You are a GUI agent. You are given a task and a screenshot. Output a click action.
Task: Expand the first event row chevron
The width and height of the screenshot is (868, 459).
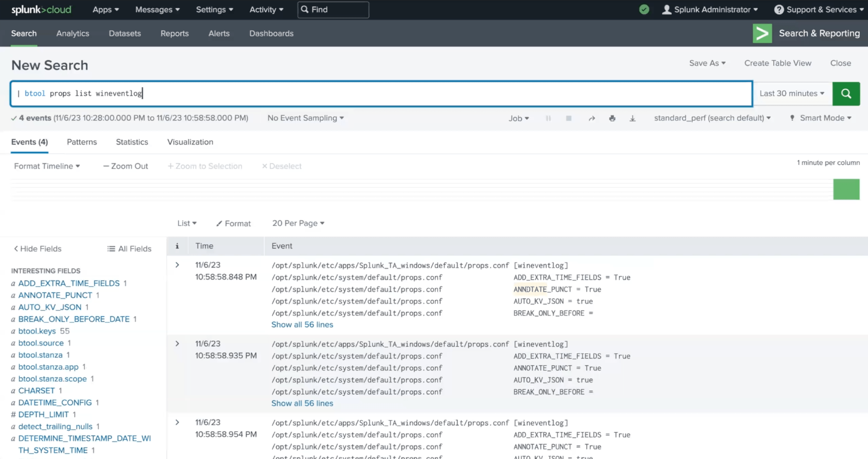(x=177, y=265)
